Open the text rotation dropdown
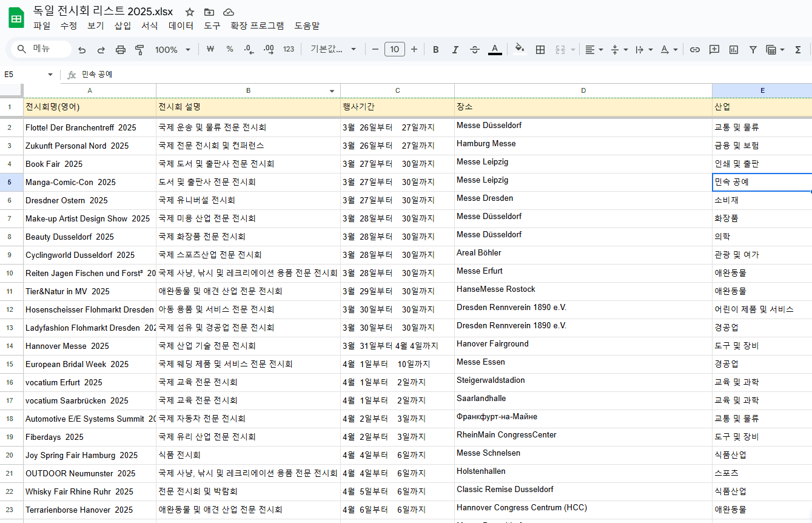 (669, 50)
